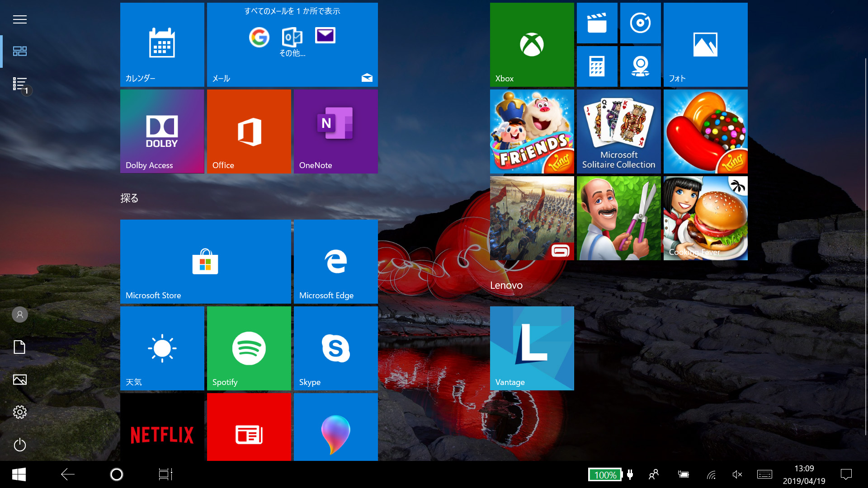Open Microsoft Solitaire Collection tile

tap(618, 131)
